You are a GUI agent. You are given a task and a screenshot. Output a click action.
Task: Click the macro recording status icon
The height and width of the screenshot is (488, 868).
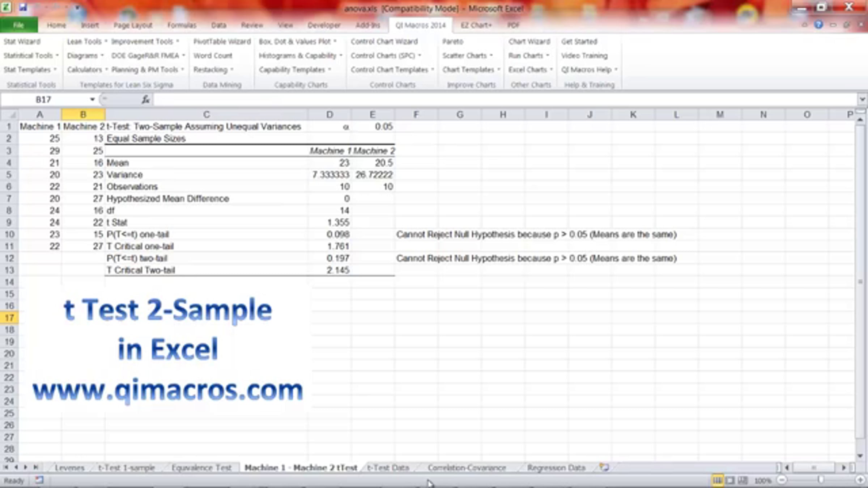(39, 480)
